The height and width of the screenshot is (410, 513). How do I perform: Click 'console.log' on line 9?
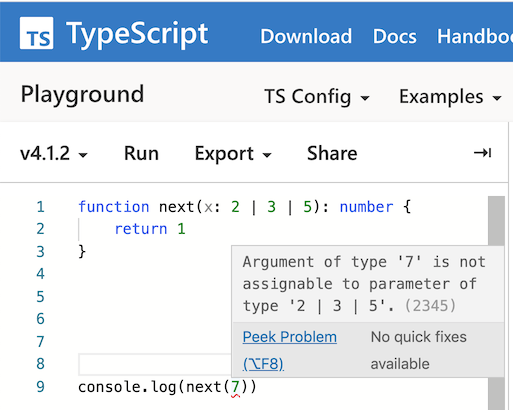[127, 387]
